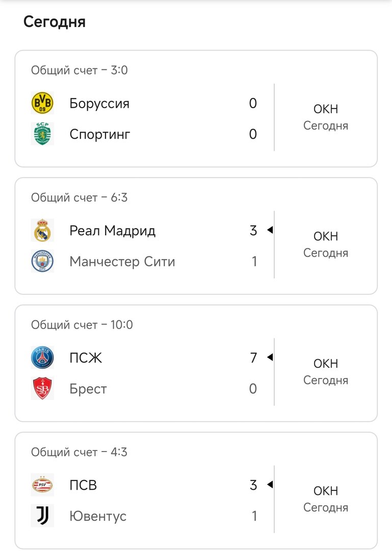Click the PSG club logo

(x=42, y=358)
